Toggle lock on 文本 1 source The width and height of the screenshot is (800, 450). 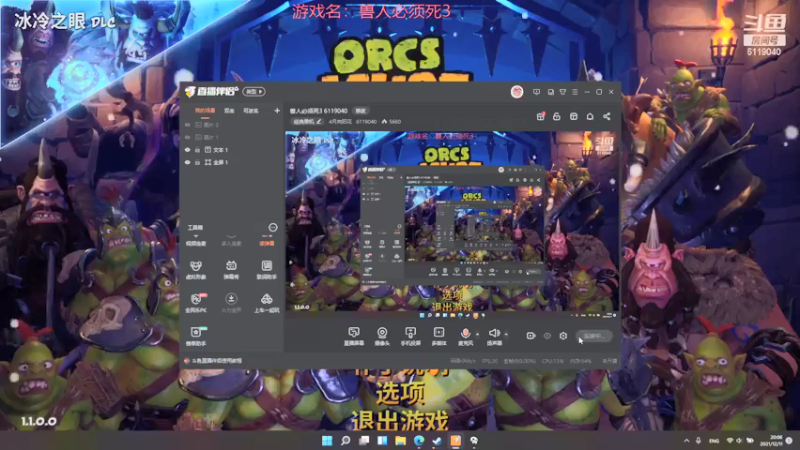point(197,150)
